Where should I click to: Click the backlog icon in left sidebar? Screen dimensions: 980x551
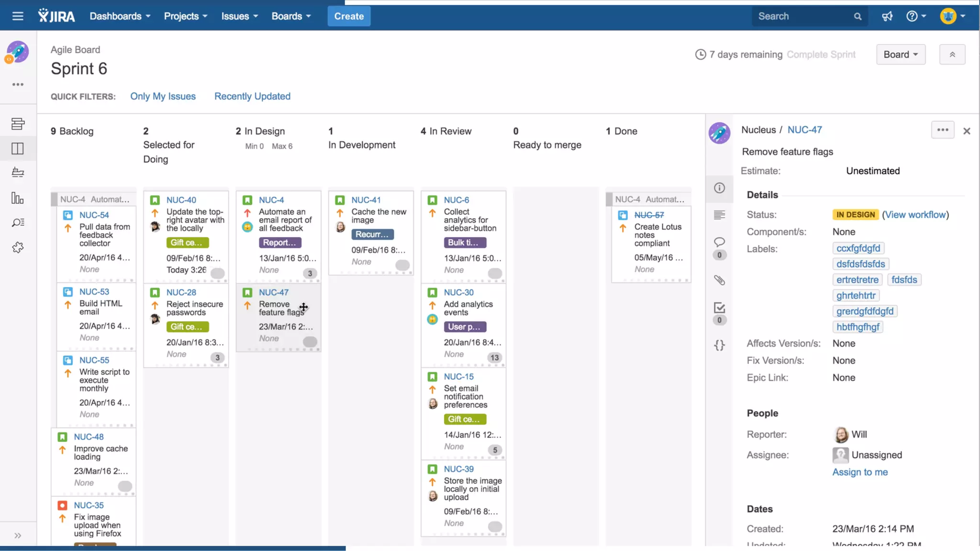18,124
